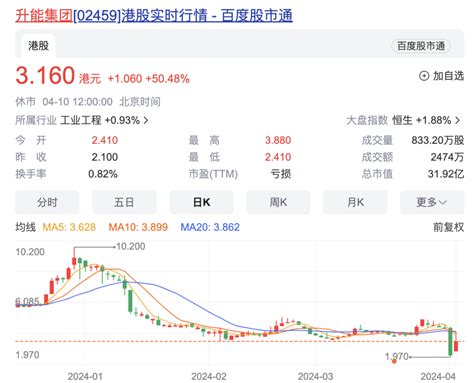The width and height of the screenshot is (474, 383).
Task: Open 工业工程 industry link
Action: 80,120
